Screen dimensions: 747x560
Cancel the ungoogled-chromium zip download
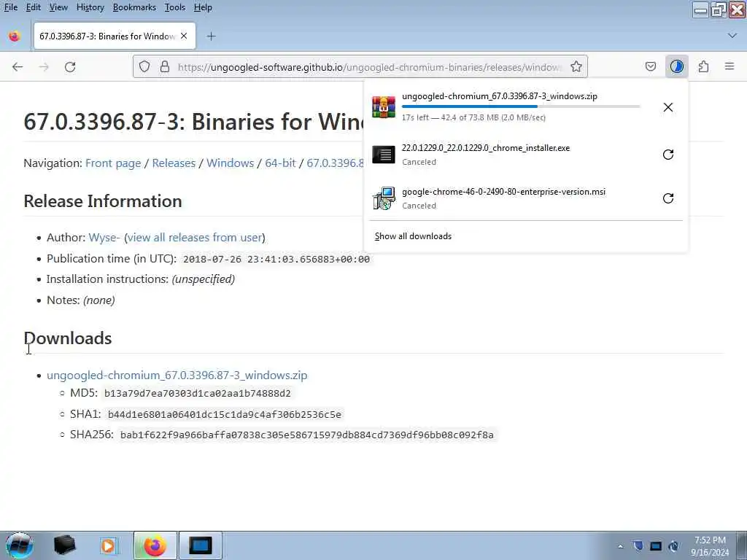[x=668, y=107]
